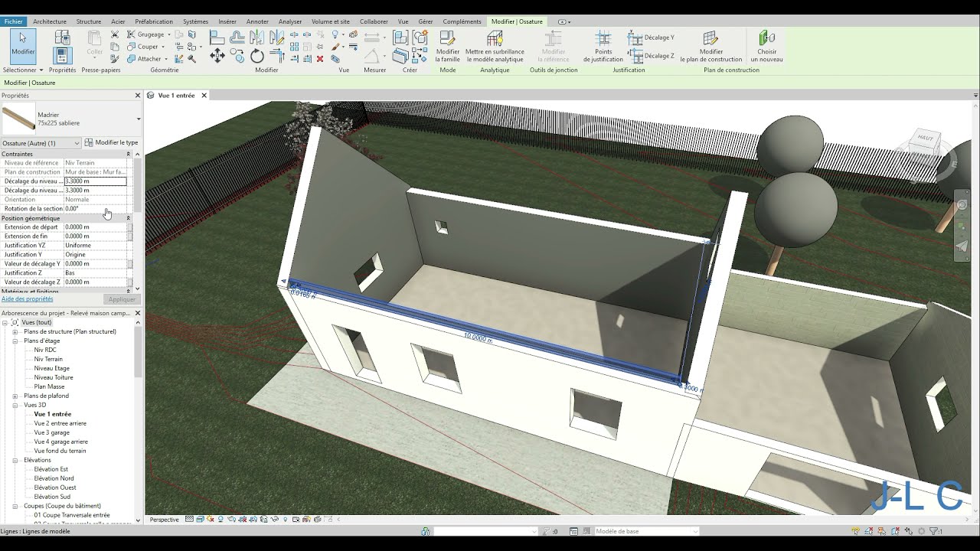The image size is (980, 551).
Task: Select the Modifier arrow tool
Action: pyautogui.click(x=22, y=45)
